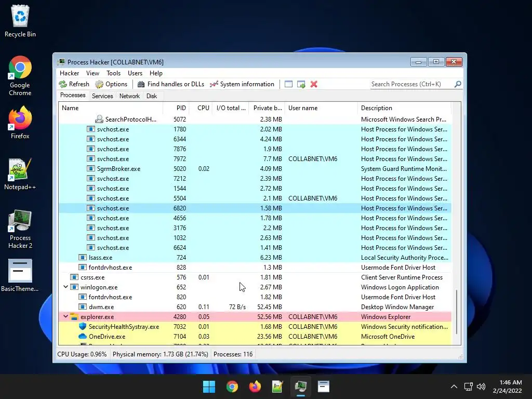Open the Users menu
The image size is (532, 399).
tap(135, 73)
